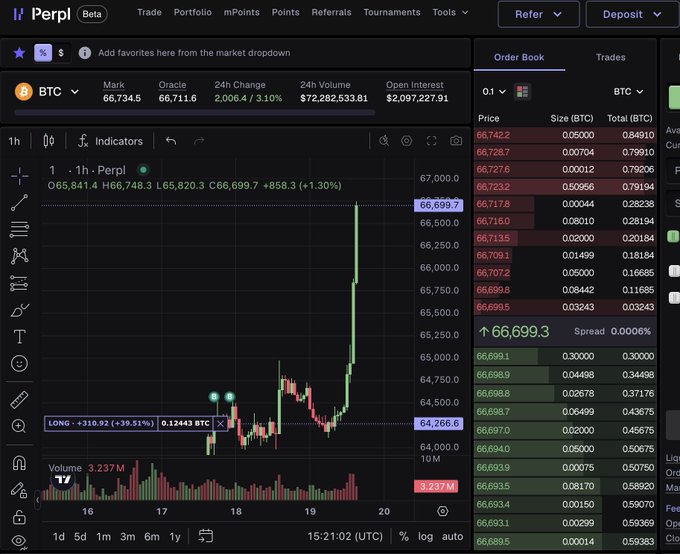Hide all drawings with eye icon
This screenshot has height=554, width=680.
(20, 541)
